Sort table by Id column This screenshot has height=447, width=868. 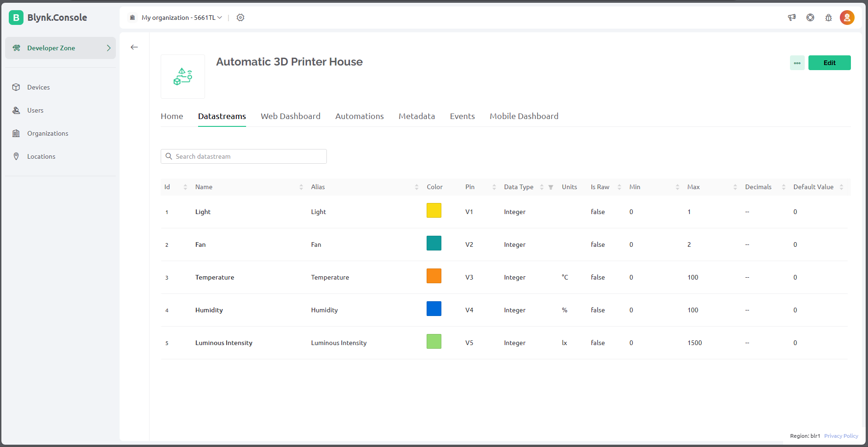(185, 187)
